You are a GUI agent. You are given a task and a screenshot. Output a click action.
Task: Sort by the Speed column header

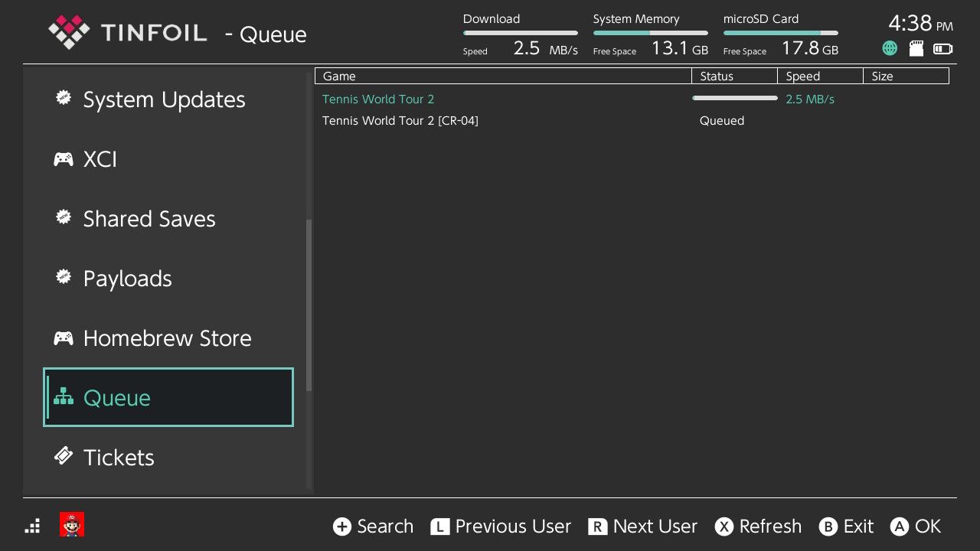tap(821, 76)
